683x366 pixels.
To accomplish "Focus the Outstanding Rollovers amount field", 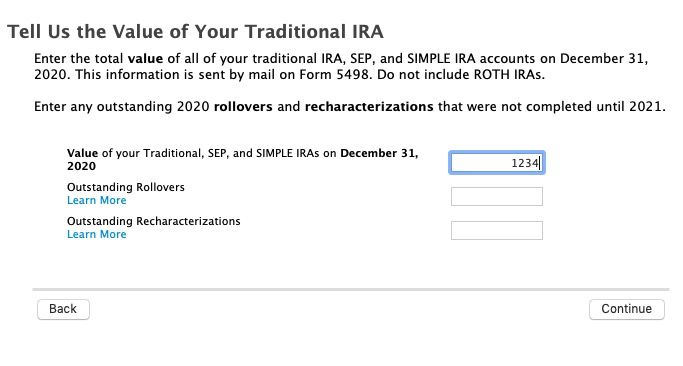I will (497, 197).
